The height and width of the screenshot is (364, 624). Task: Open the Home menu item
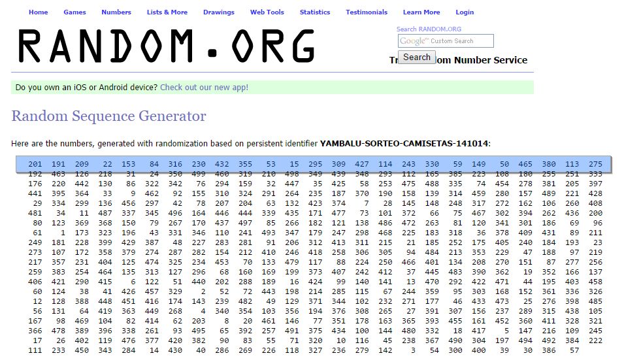39,12
